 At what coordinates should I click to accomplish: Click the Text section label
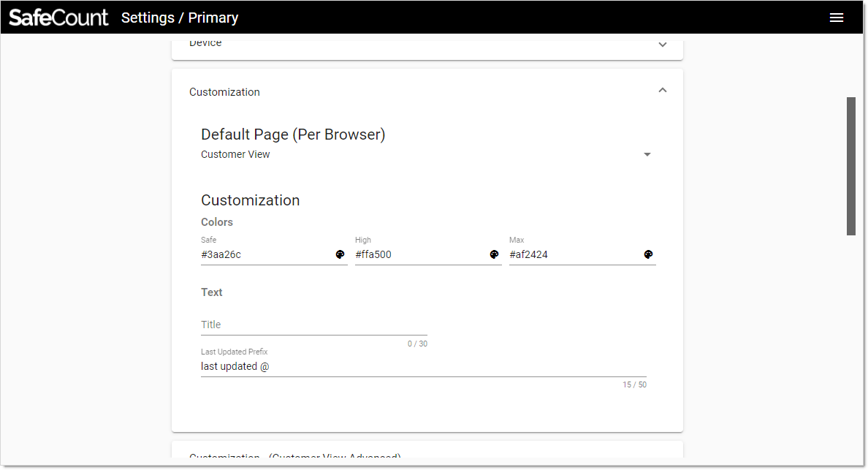tap(211, 292)
